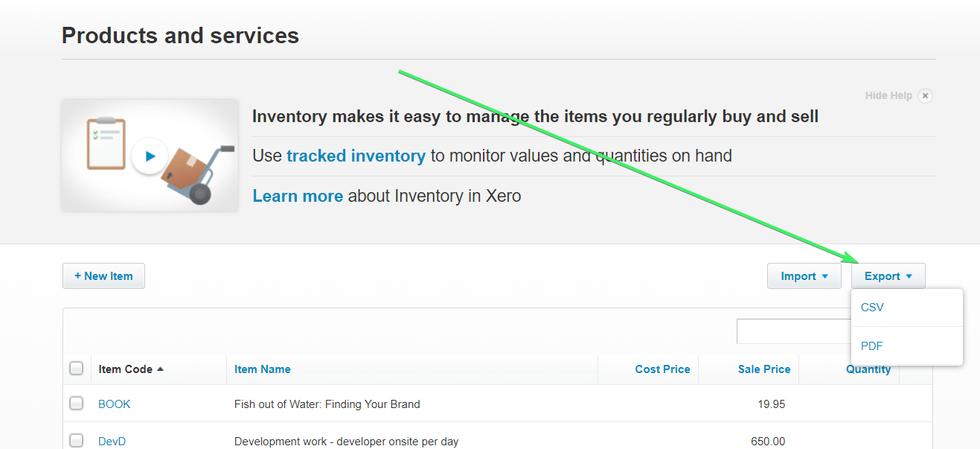Click the + New Item button
Screen dimensions: 980x449
[103, 276]
